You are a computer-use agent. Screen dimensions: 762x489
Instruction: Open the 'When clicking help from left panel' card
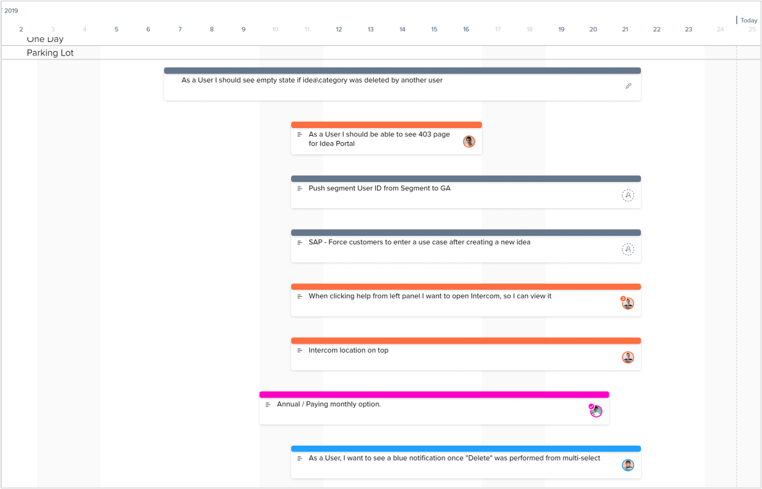tap(430, 297)
